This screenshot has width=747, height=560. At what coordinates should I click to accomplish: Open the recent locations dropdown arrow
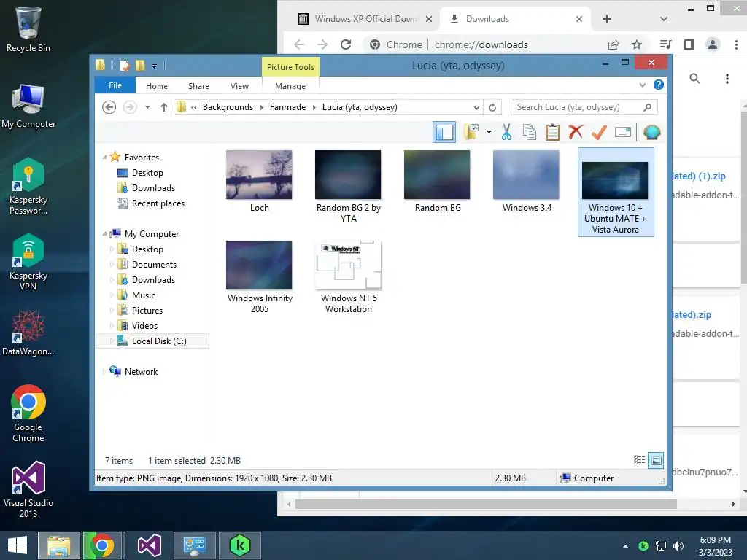point(147,107)
